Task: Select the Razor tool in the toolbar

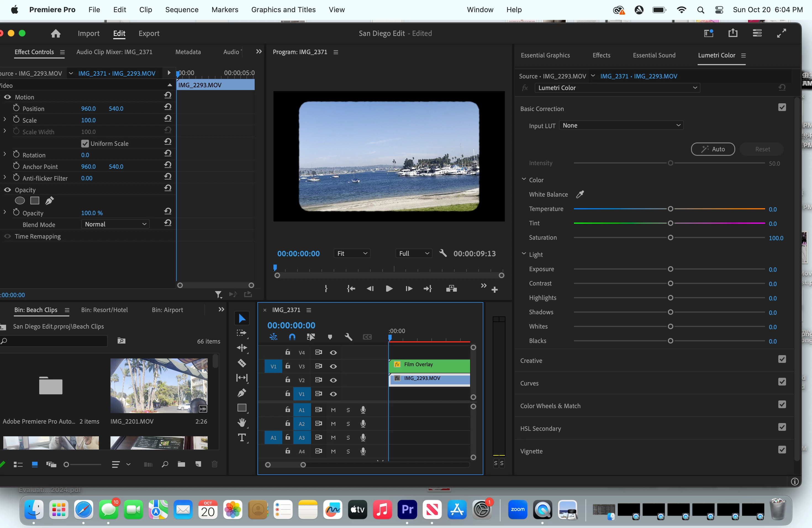Action: (242, 363)
